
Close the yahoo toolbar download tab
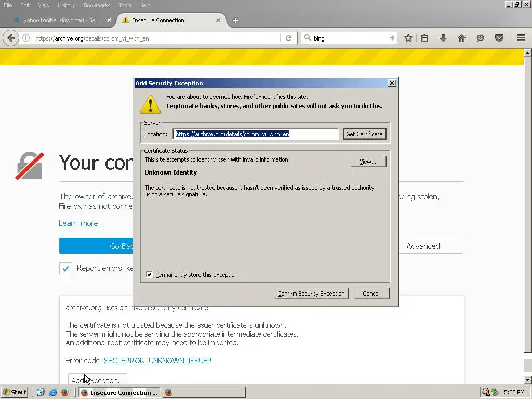tap(109, 20)
